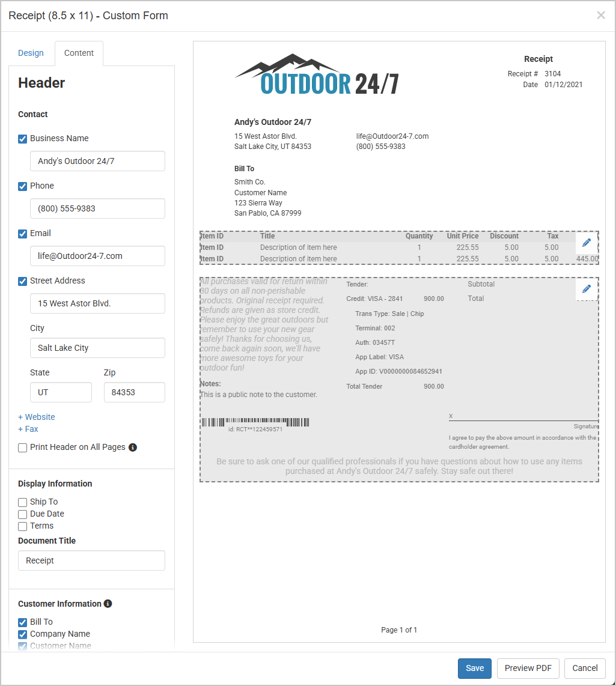Viewport: 616px width, 686px height.
Task: Click the Document Title field showing Receipt
Action: (x=91, y=560)
